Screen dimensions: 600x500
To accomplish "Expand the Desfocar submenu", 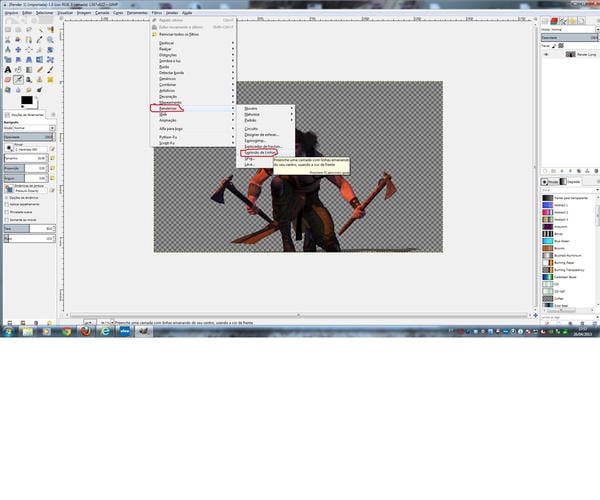I will [x=194, y=43].
